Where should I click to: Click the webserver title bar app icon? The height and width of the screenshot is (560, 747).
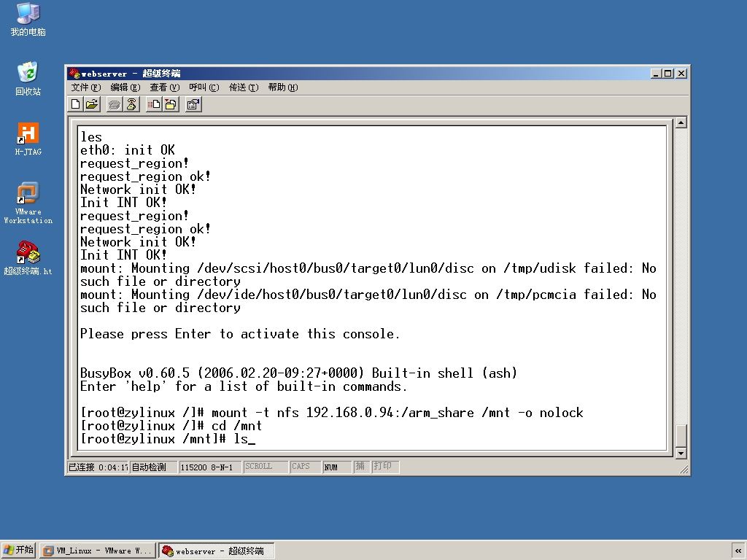(74, 74)
